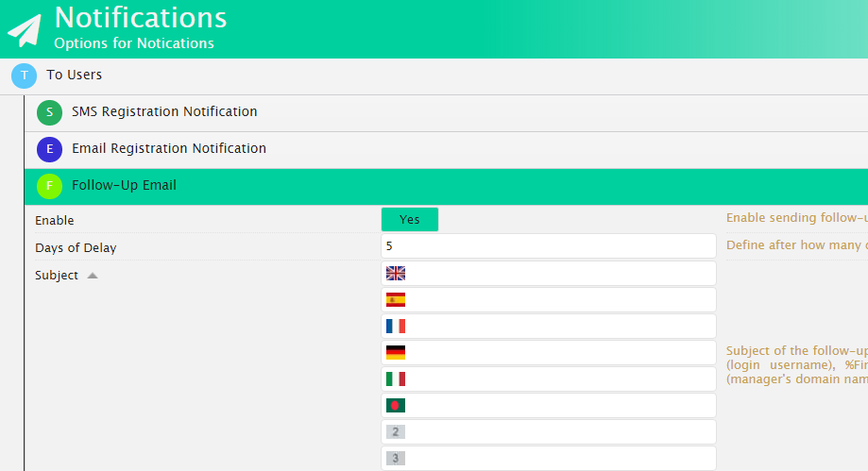Click the German subject input field
This screenshot has width=868, height=471.
click(559, 353)
